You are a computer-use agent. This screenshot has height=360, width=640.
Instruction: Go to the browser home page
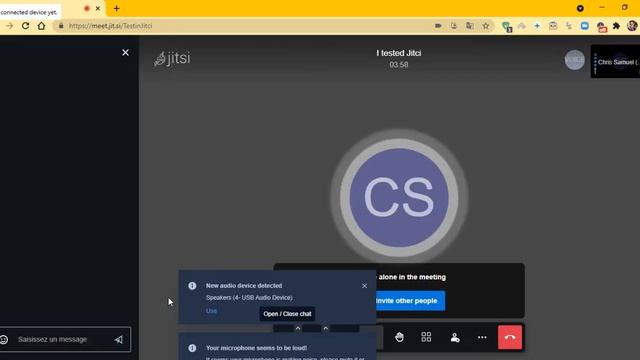click(41, 26)
